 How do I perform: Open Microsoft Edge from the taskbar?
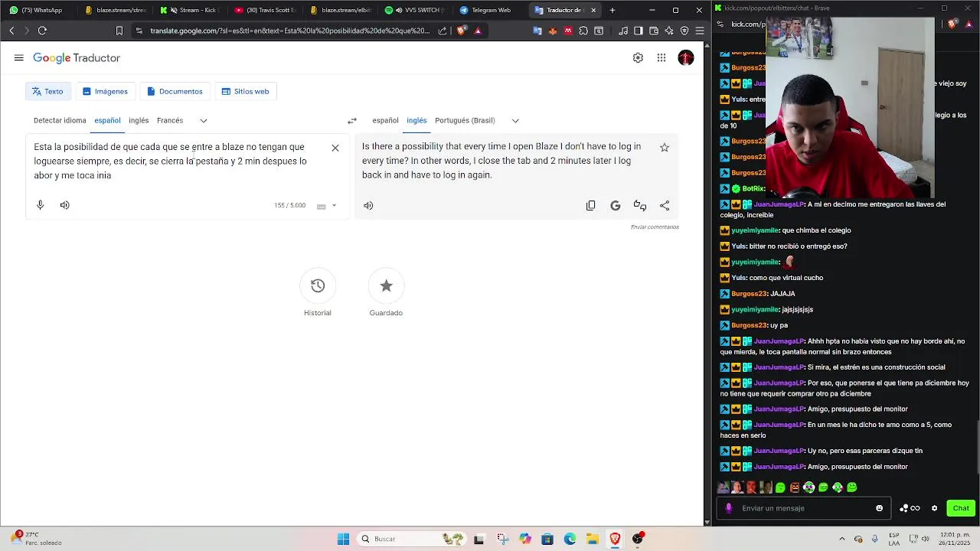[x=570, y=539]
